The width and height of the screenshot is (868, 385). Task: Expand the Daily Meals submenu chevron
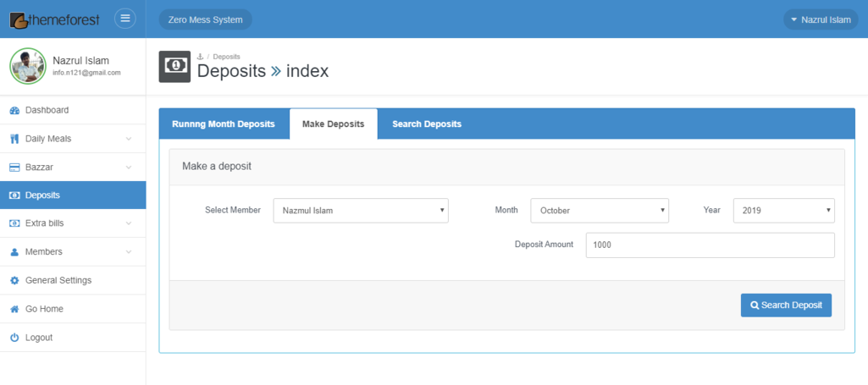tap(128, 139)
